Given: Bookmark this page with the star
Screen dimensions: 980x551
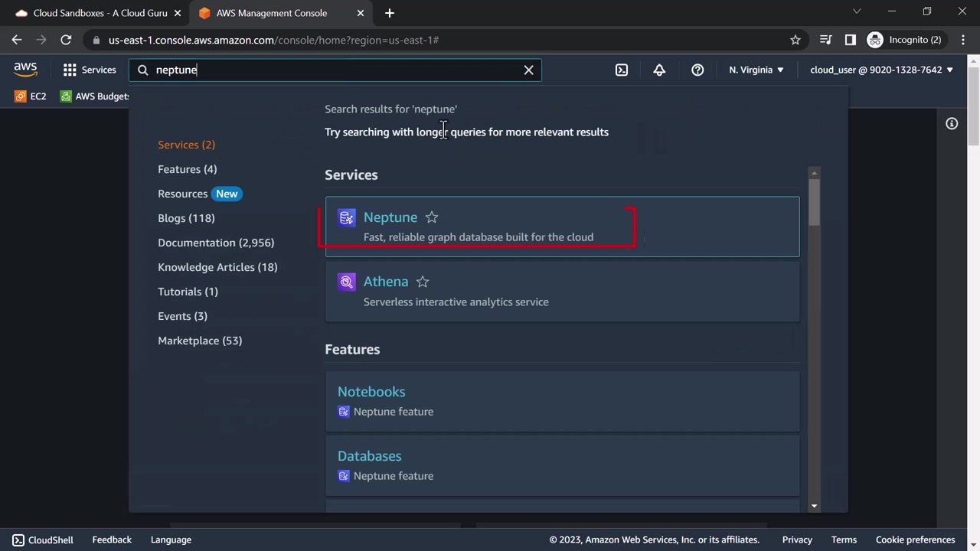Looking at the screenshot, I should click(x=795, y=40).
